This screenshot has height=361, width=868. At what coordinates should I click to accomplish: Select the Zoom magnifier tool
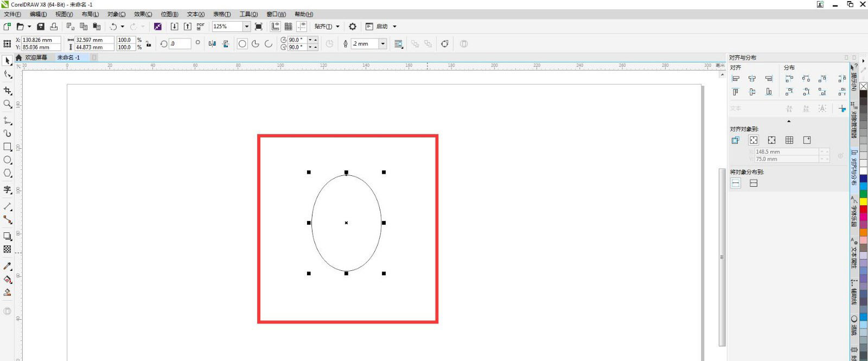click(8, 104)
